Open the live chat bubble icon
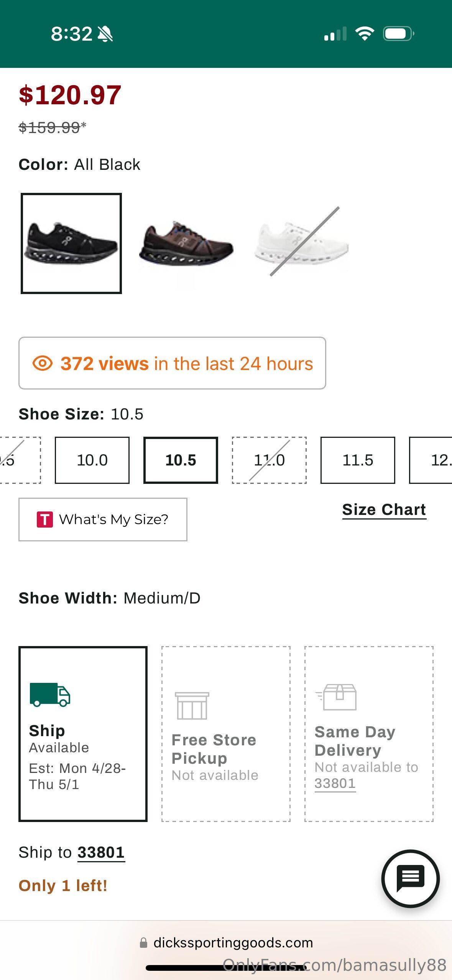 [410, 878]
